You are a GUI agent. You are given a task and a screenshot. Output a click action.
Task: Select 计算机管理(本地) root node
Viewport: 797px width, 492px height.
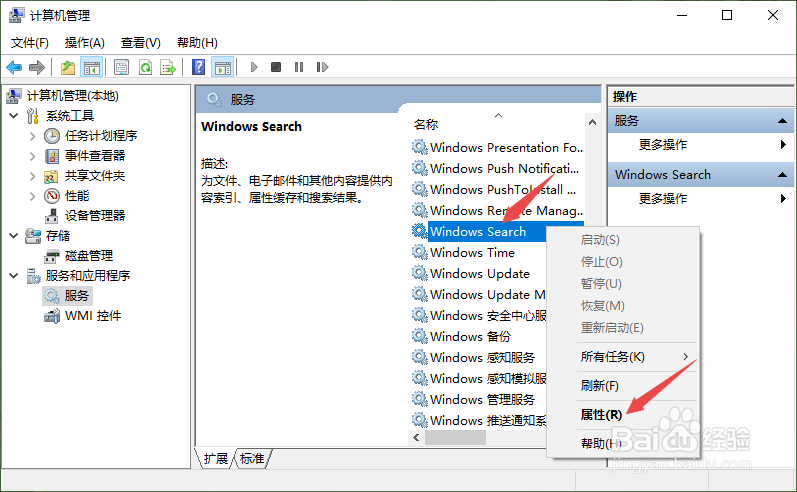(72, 96)
